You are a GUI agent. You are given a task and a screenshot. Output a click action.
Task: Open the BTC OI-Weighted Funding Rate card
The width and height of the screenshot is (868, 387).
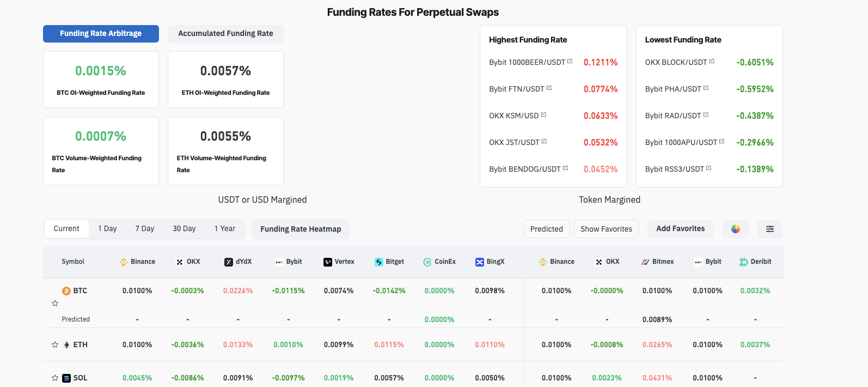tap(101, 80)
